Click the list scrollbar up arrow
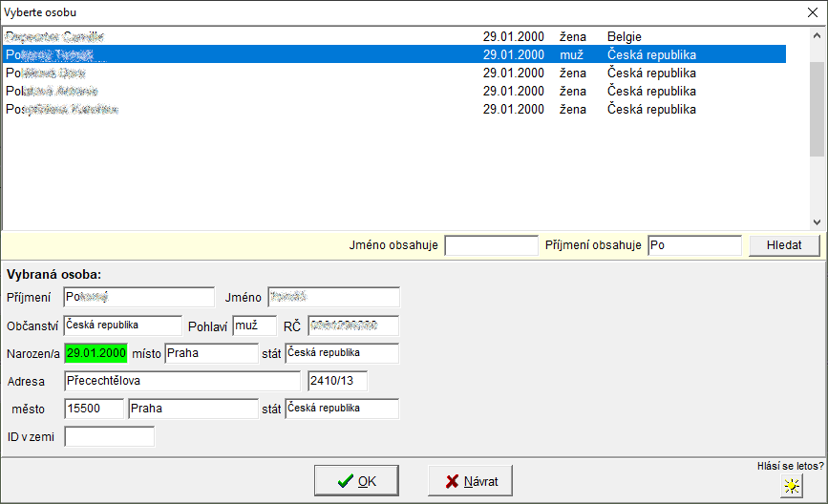828x504 pixels. point(817,35)
